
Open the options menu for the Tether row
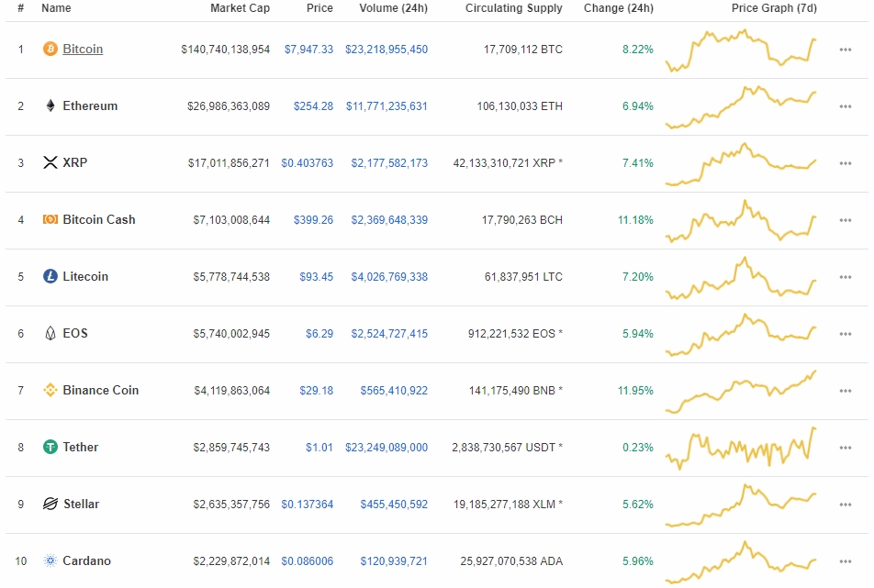[845, 448]
